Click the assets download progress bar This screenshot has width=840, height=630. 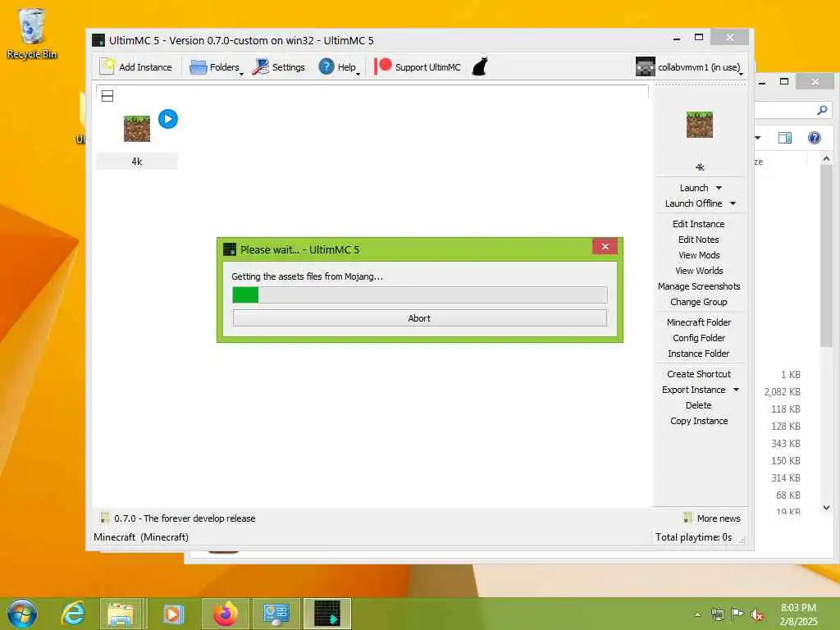point(419,294)
